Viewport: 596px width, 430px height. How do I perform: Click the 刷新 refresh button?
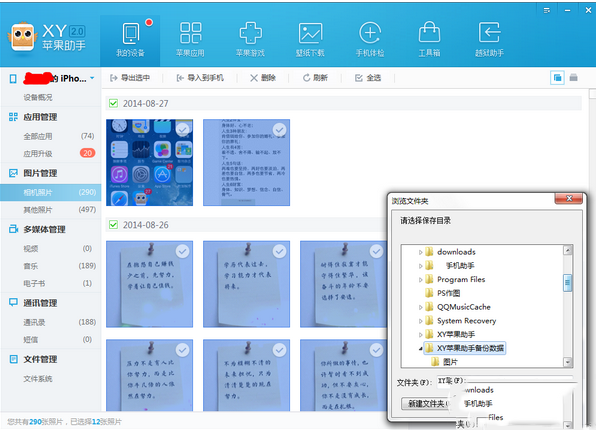[315, 78]
